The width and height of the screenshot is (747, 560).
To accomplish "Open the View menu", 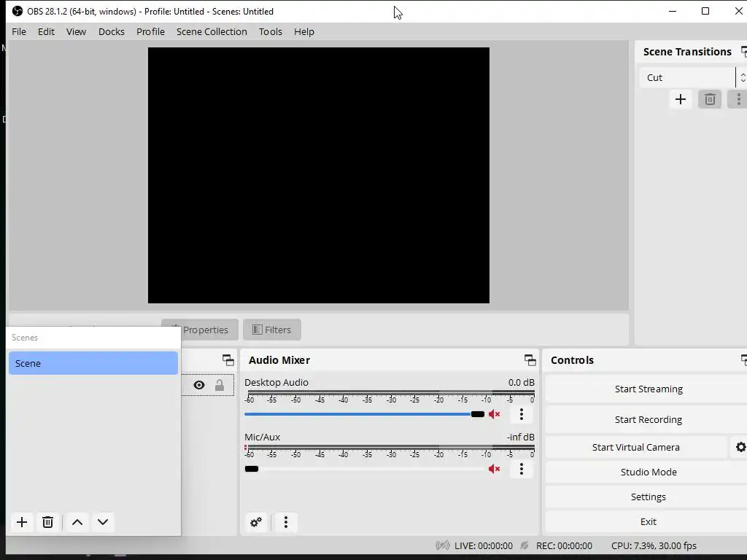I will pos(76,31).
